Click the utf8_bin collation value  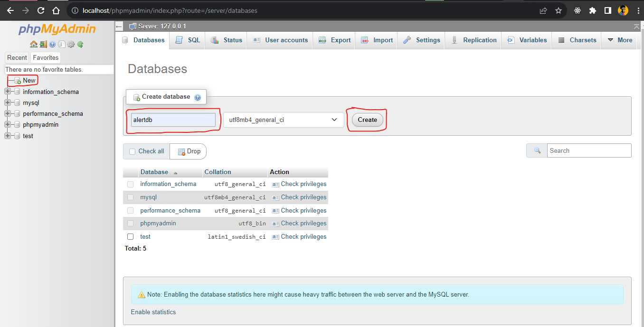point(252,224)
